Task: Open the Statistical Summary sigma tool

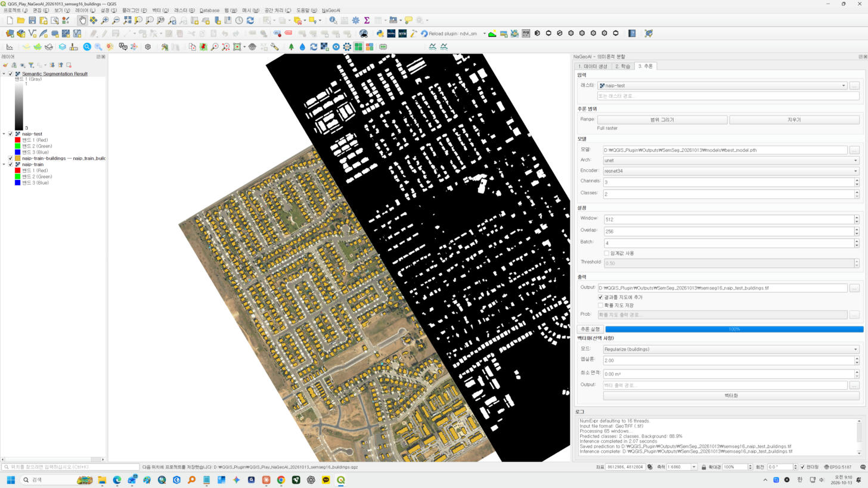Action: (x=367, y=20)
